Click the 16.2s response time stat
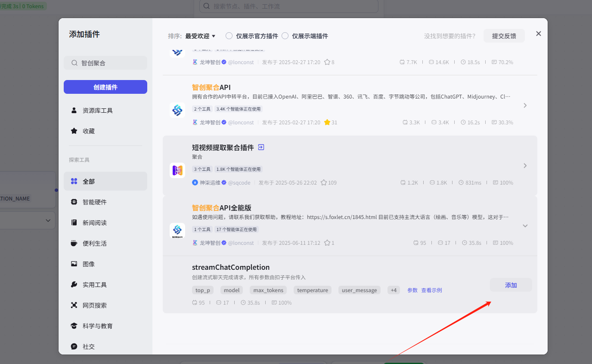The image size is (592, 364). (470, 122)
